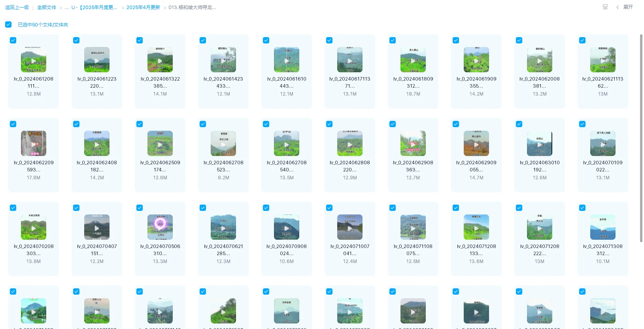Toggle checkbox for lv_0_2024063010 192...
The height and width of the screenshot is (329, 644).
[519, 124]
